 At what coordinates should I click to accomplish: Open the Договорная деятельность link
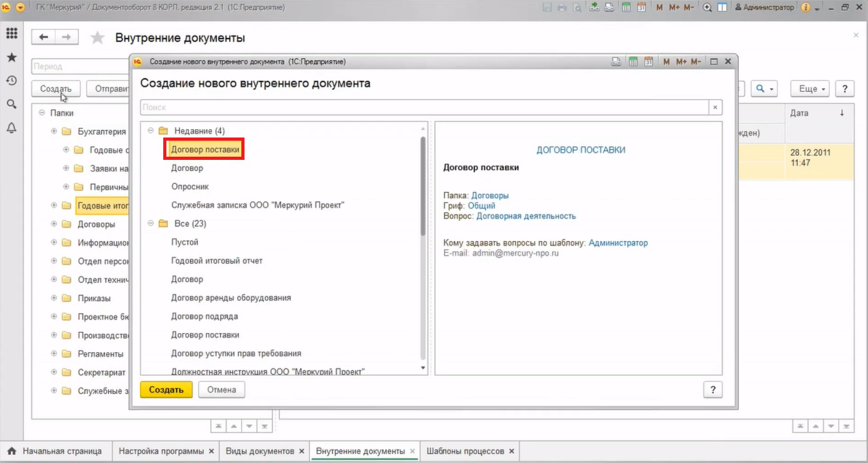pyautogui.click(x=526, y=216)
